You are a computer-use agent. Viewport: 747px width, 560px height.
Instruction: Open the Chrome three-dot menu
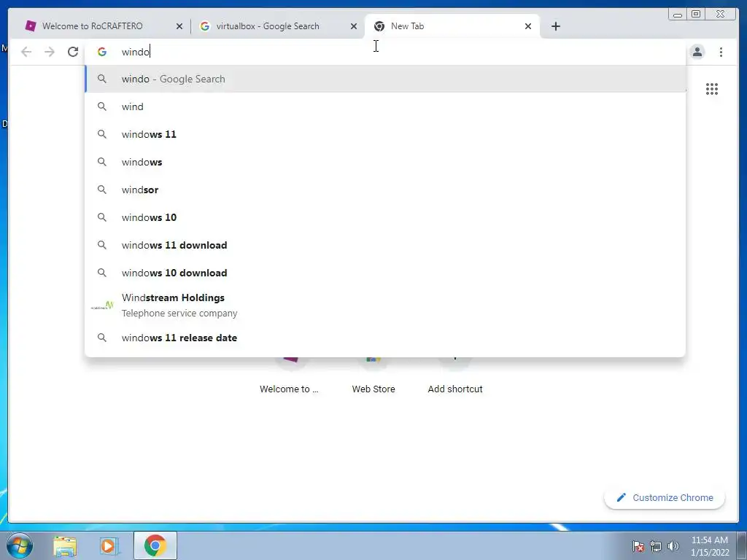click(721, 52)
